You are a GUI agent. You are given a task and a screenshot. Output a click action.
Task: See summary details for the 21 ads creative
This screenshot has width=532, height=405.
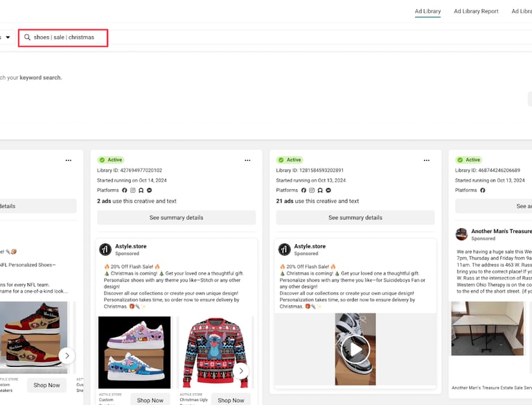coord(355,218)
